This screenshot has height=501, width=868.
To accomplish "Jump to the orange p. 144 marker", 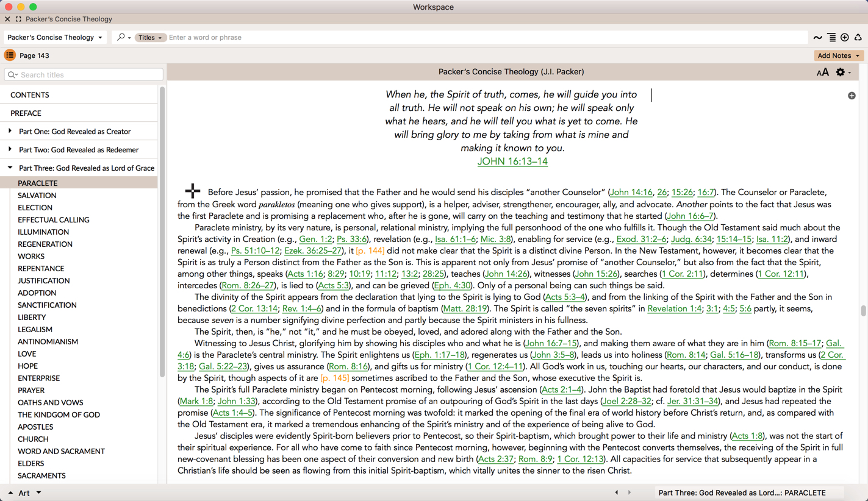I will [x=370, y=251].
